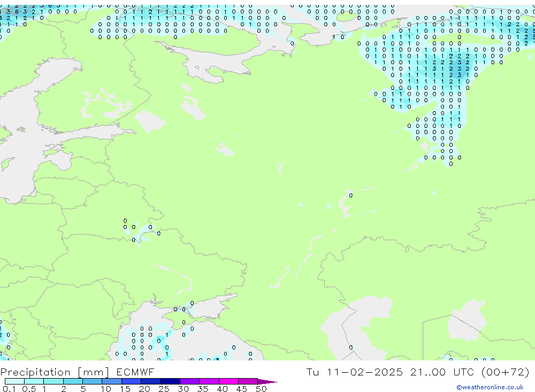Click the '30' legend scale label
Viewport: 535px width, 392px height.
183,389
